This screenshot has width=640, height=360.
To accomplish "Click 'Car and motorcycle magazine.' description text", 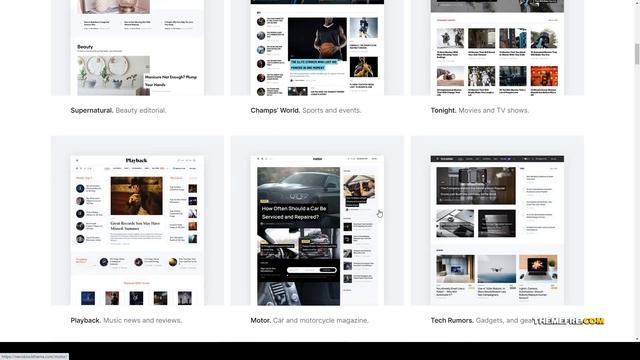I will pos(321,320).
